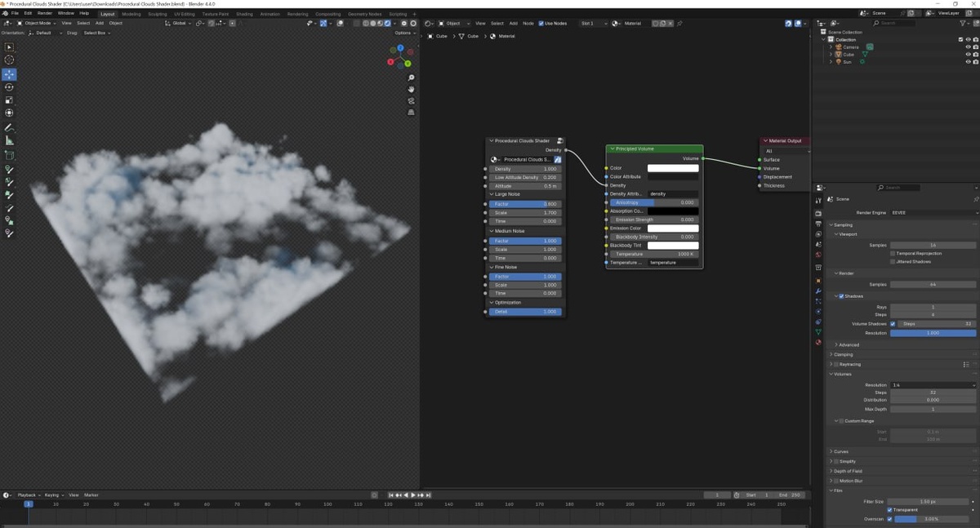Collapse the Large Noise node section
980x528 pixels.
pyautogui.click(x=491, y=194)
